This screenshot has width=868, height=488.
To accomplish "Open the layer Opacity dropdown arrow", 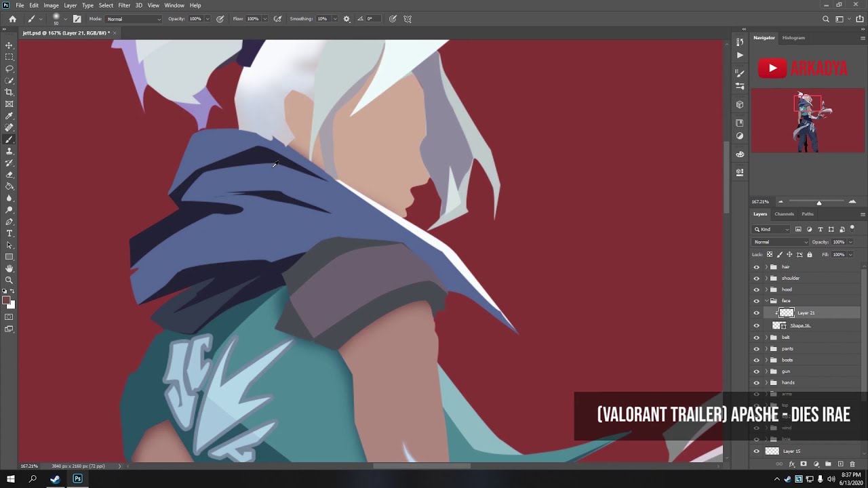I will tap(850, 242).
